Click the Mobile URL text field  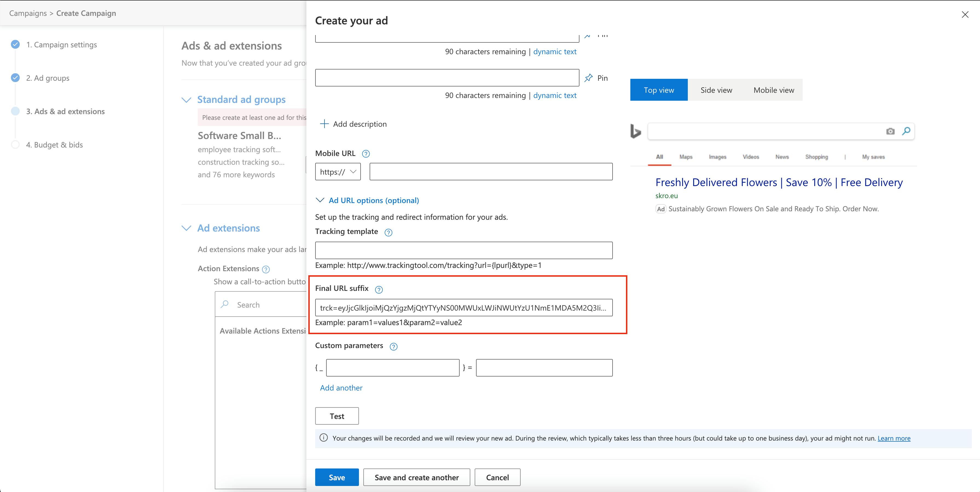point(491,172)
